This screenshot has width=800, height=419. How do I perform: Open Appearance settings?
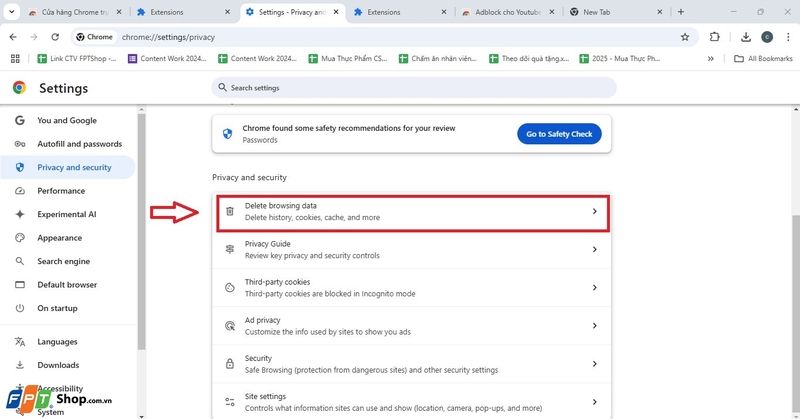coord(68,238)
